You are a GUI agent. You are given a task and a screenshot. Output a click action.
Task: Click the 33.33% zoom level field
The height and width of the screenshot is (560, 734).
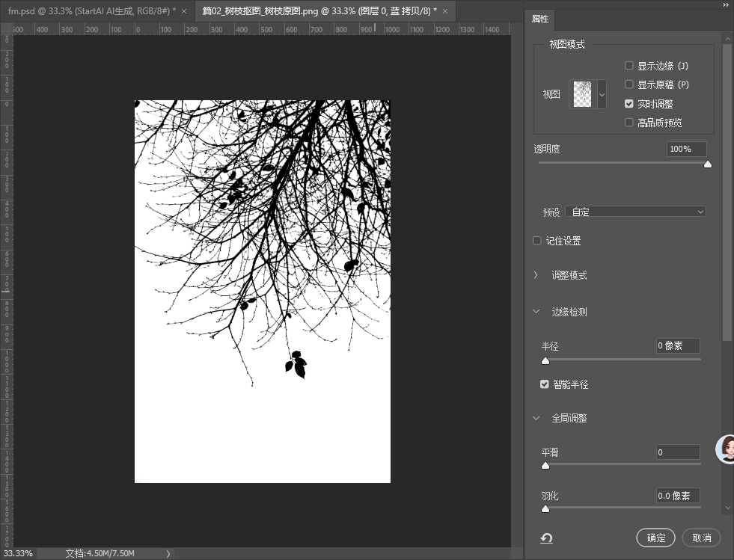tap(18, 553)
